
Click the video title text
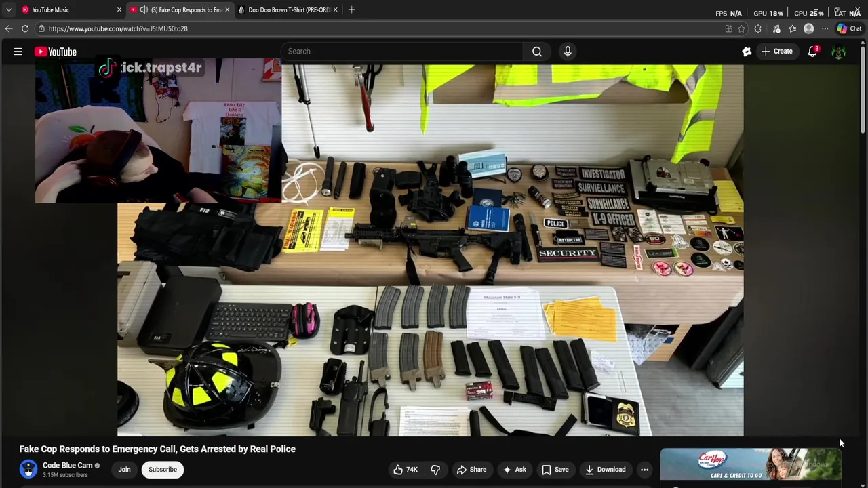[157, 449]
